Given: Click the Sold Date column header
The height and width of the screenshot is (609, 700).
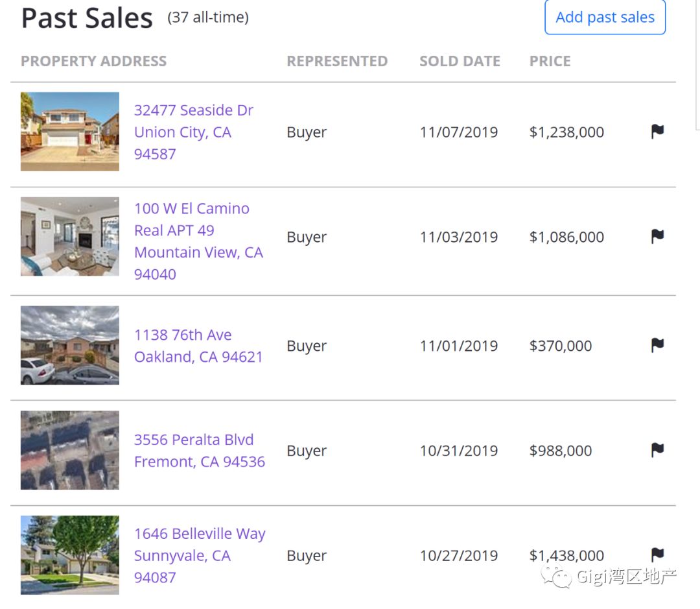Looking at the screenshot, I should (460, 62).
